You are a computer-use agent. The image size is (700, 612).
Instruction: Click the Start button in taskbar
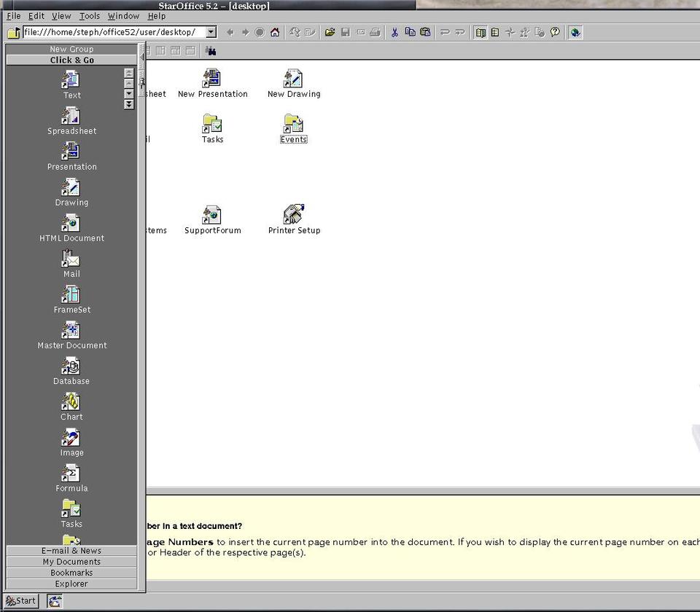[21, 601]
